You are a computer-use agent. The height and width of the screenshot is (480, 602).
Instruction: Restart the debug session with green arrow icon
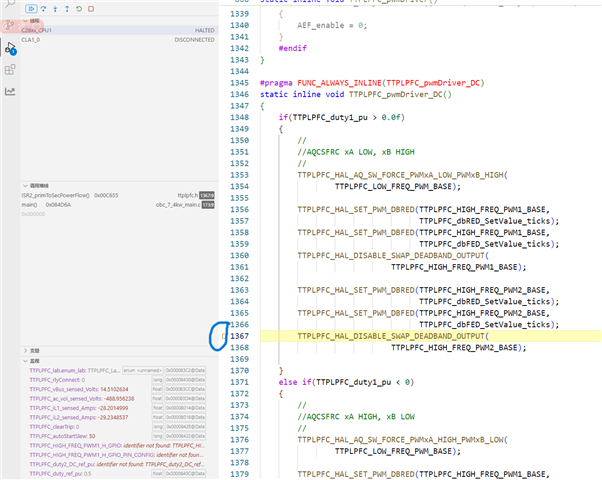coord(79,8)
